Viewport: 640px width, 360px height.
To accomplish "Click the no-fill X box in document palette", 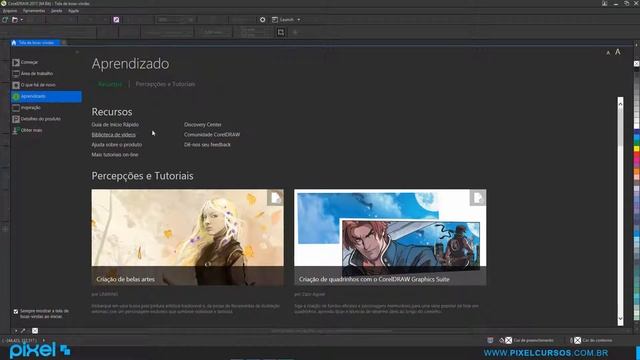I will coord(35,331).
